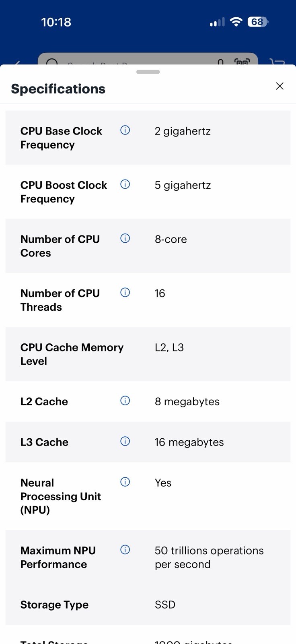
Task: Tap info icon beside CPU Boost Clock Frequency
Action: (125, 184)
